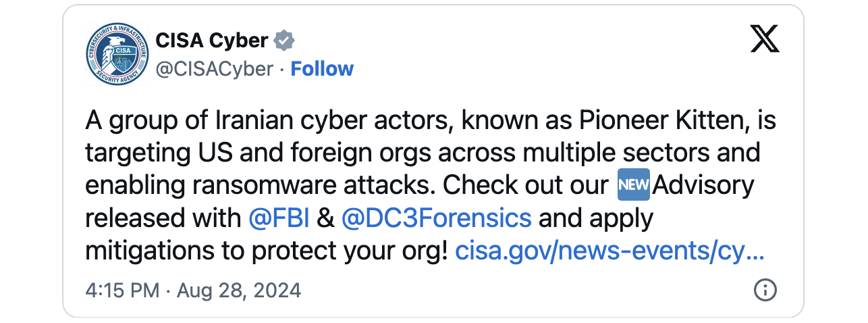Follow the CISA Cyber account
868x323 pixels.
(322, 69)
